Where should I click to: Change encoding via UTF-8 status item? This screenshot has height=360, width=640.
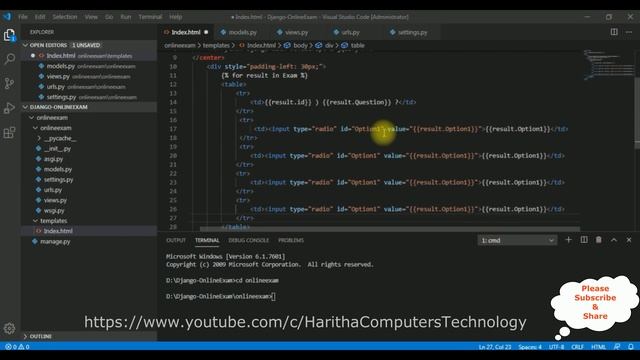[x=557, y=347]
